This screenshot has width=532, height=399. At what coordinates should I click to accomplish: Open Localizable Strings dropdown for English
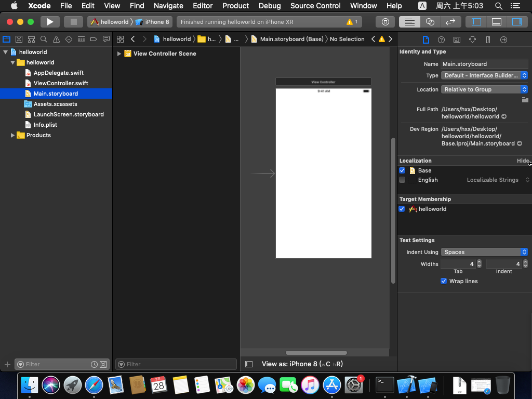point(498,180)
